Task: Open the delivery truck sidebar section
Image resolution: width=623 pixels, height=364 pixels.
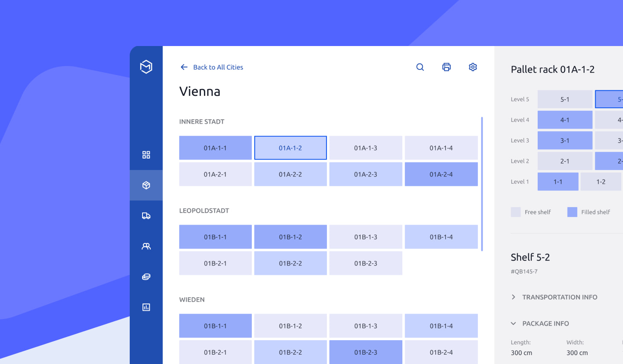Action: point(146,216)
